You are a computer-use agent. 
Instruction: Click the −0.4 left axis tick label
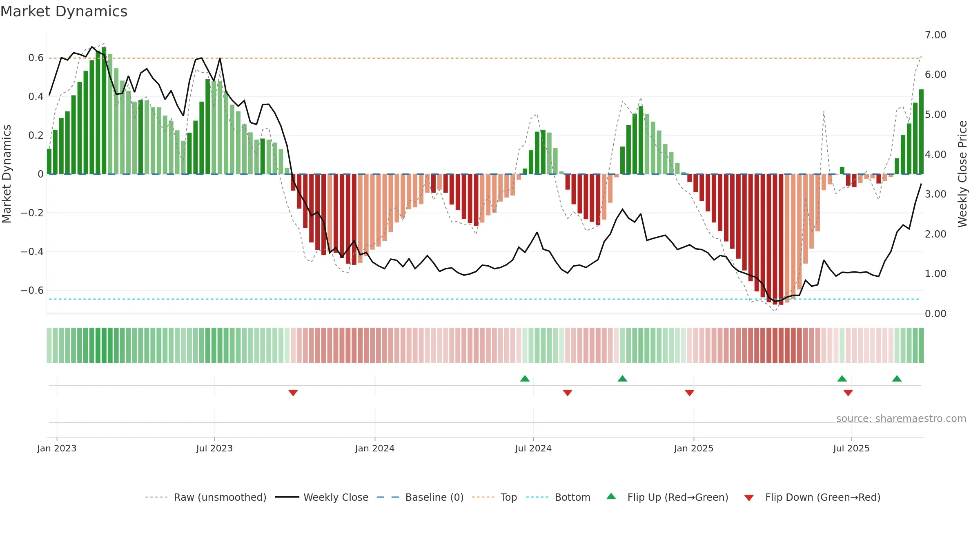click(32, 252)
